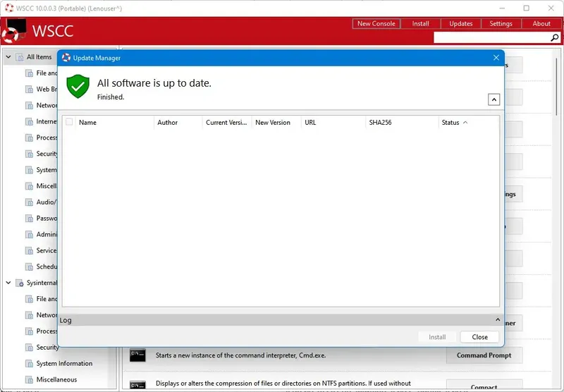Click the Web Browser category icon

tap(29, 90)
